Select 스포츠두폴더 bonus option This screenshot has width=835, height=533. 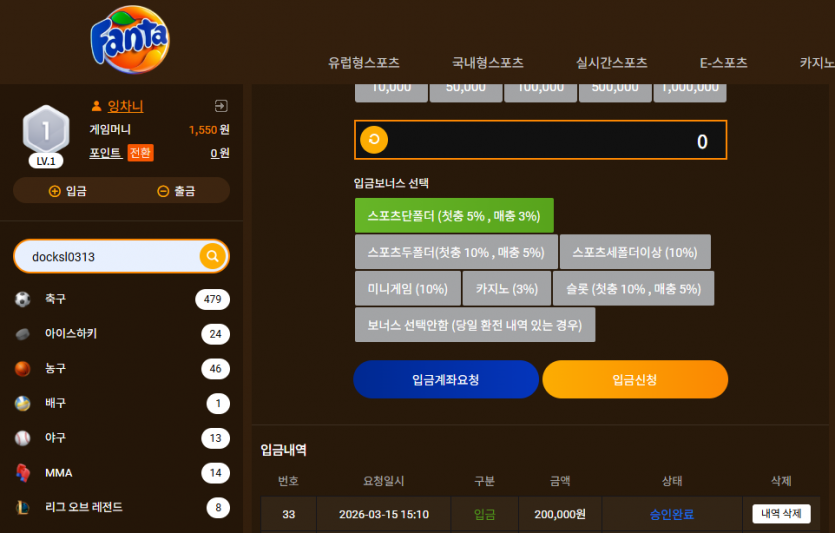tap(456, 252)
